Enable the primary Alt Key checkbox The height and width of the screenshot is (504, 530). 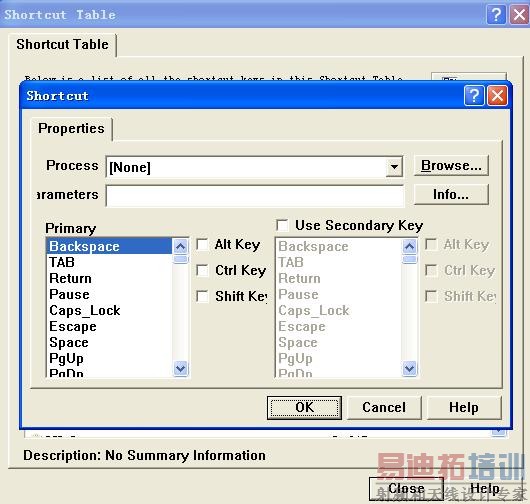pyautogui.click(x=202, y=244)
